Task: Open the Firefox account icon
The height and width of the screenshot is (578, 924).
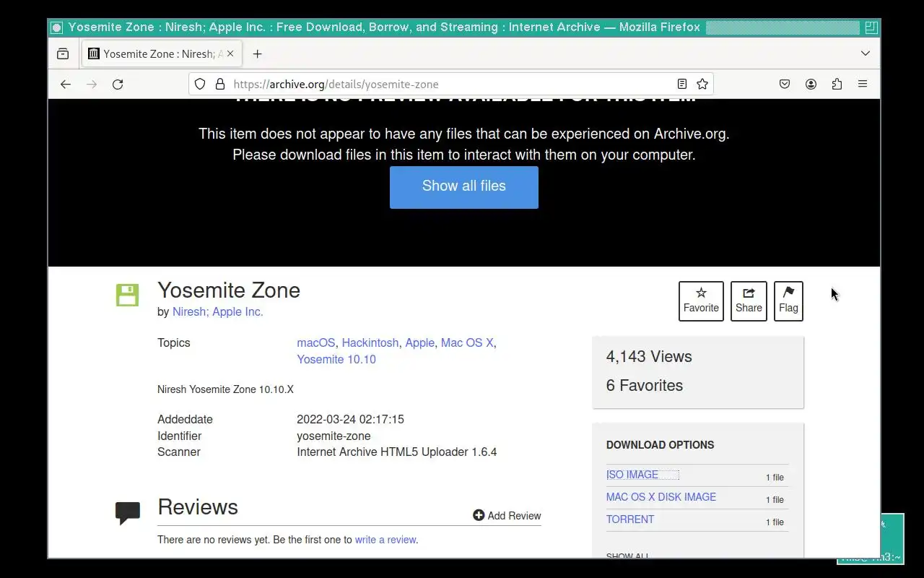Action: pyautogui.click(x=811, y=84)
